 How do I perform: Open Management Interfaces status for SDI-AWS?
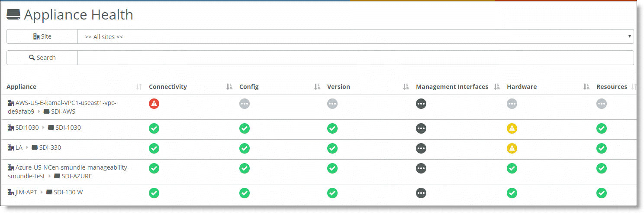421,104
